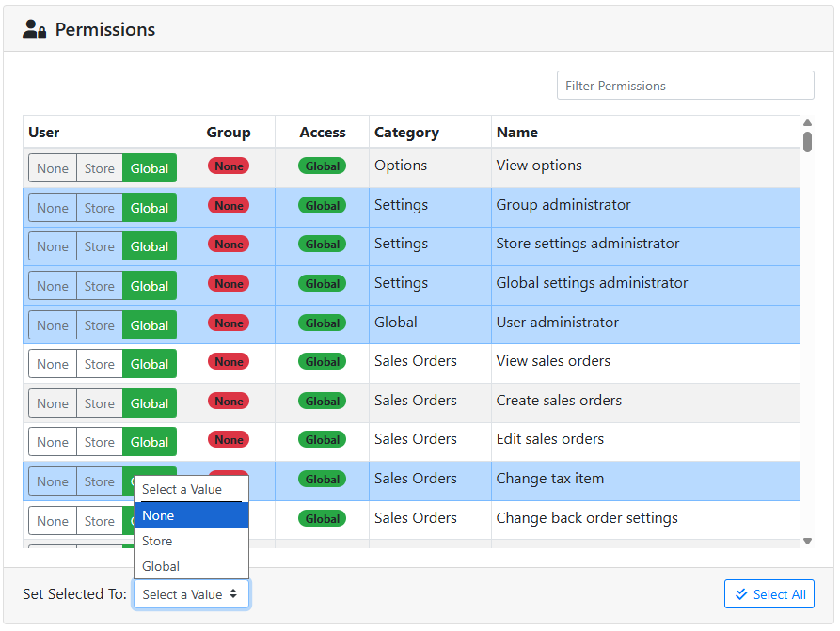
Task: Choose None from the dropdown list
Action: (191, 515)
